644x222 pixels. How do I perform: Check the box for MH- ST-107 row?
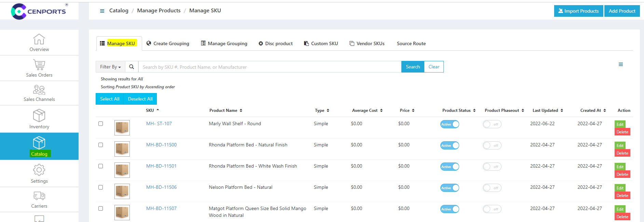(100, 124)
